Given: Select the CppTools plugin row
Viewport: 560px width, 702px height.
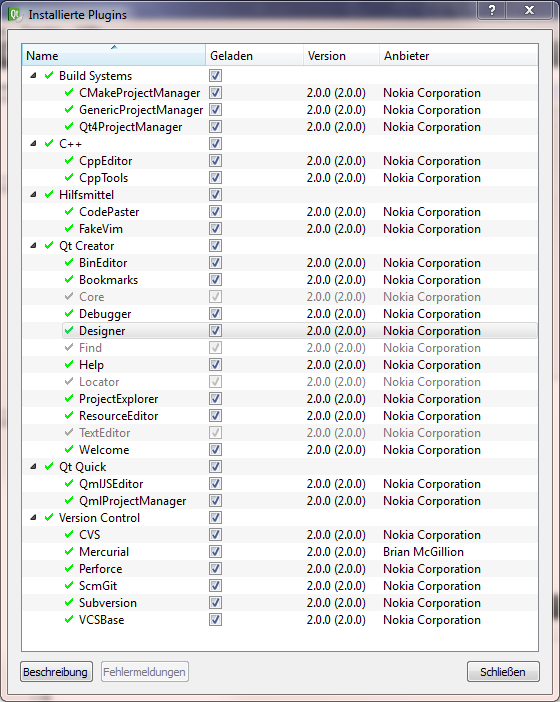Looking at the screenshot, I should click(x=280, y=178).
